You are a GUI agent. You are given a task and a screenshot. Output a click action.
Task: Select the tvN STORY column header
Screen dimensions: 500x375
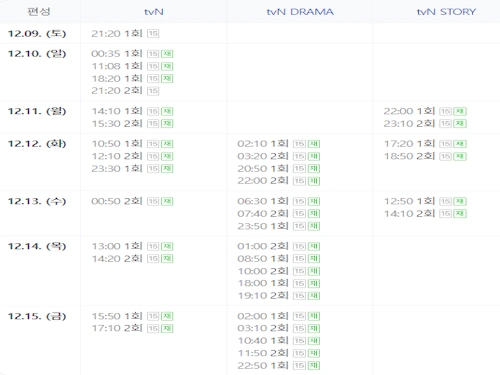pyautogui.click(x=446, y=12)
